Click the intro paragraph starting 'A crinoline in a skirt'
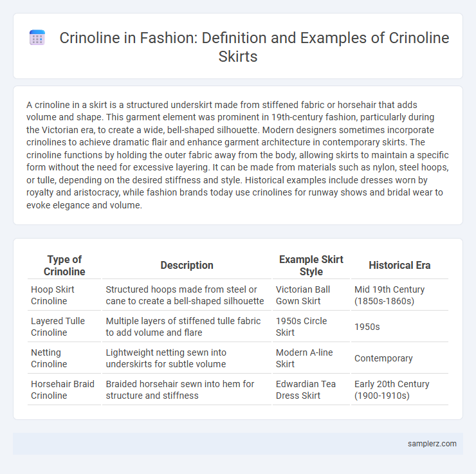 point(238,155)
